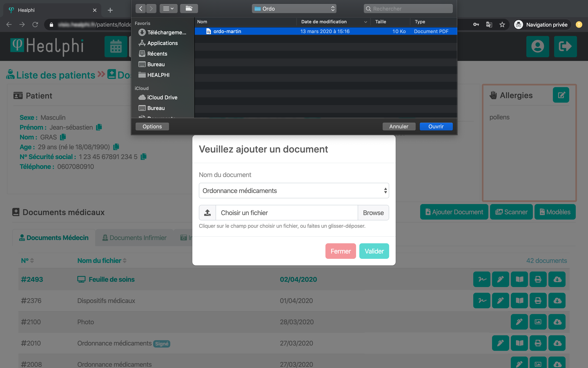Click the Navigation privée indicator
The image size is (588, 368).
[542, 25]
